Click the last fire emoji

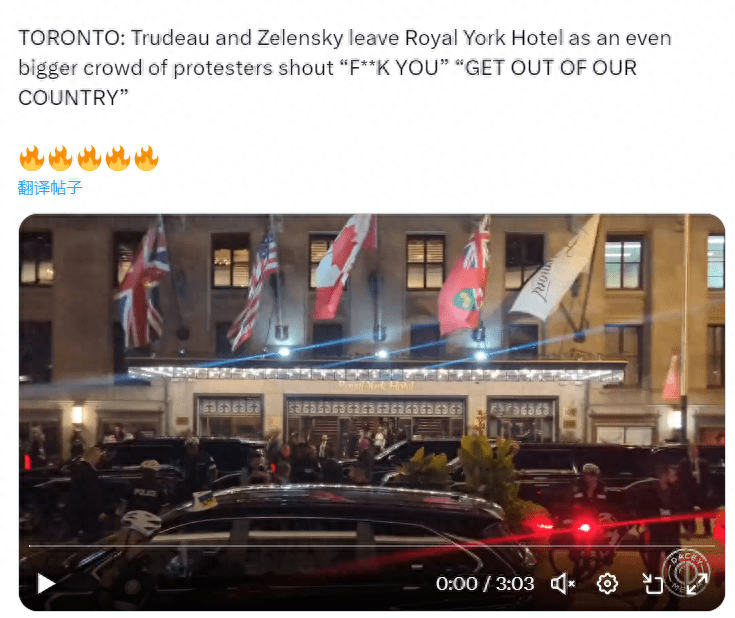[147, 158]
